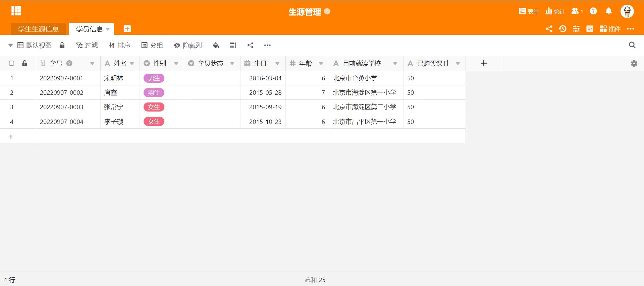644x286 pixels.
Task: Click the view lock icon beside 默认视图
Action: point(62,45)
